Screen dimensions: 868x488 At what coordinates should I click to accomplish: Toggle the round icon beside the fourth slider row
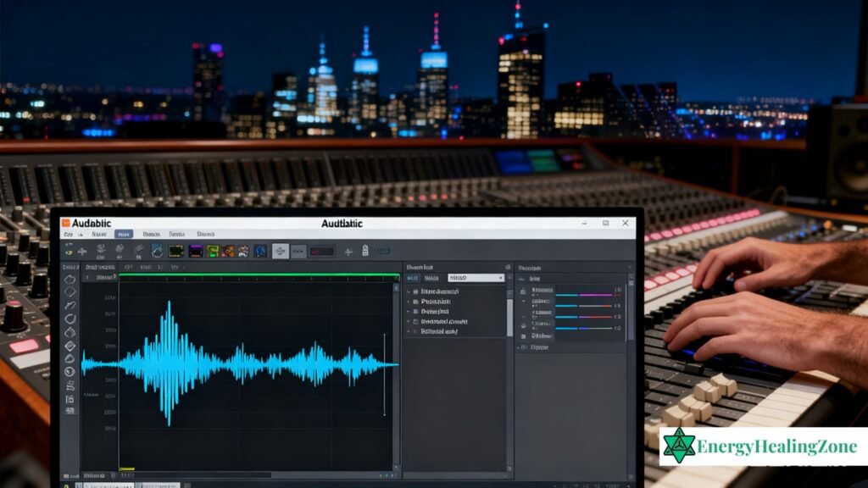523,326
